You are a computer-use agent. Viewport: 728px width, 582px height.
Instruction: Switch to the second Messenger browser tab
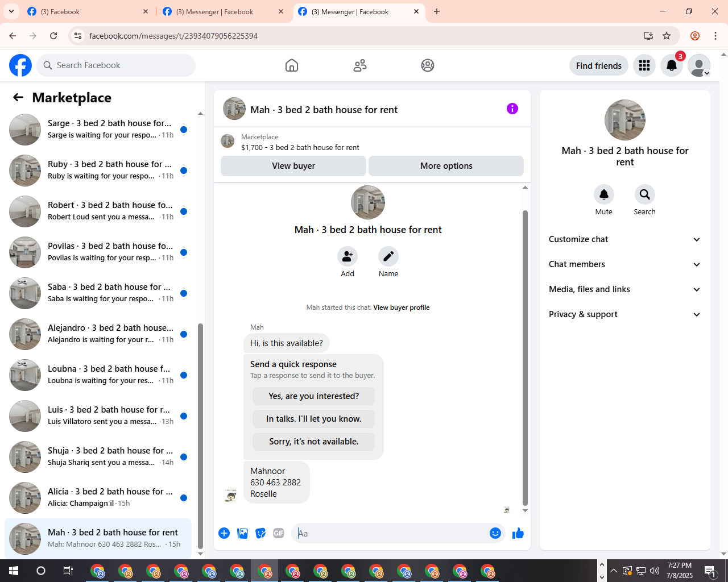(223, 11)
